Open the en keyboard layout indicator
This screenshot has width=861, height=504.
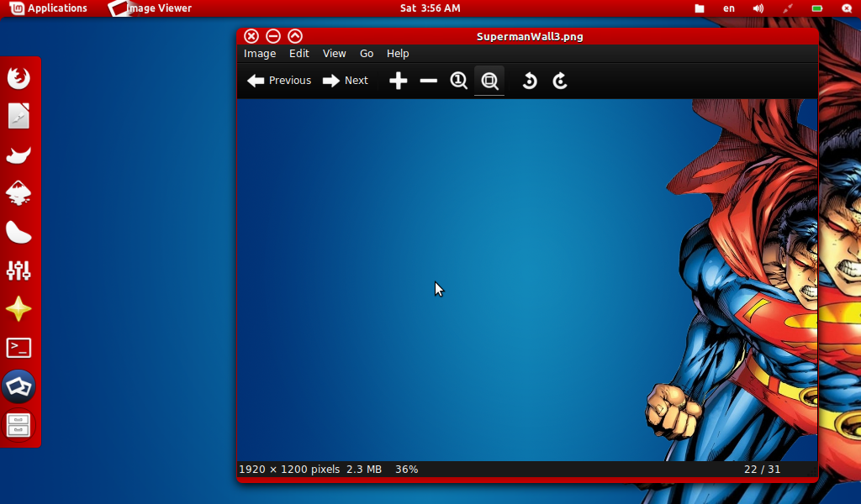(x=729, y=8)
